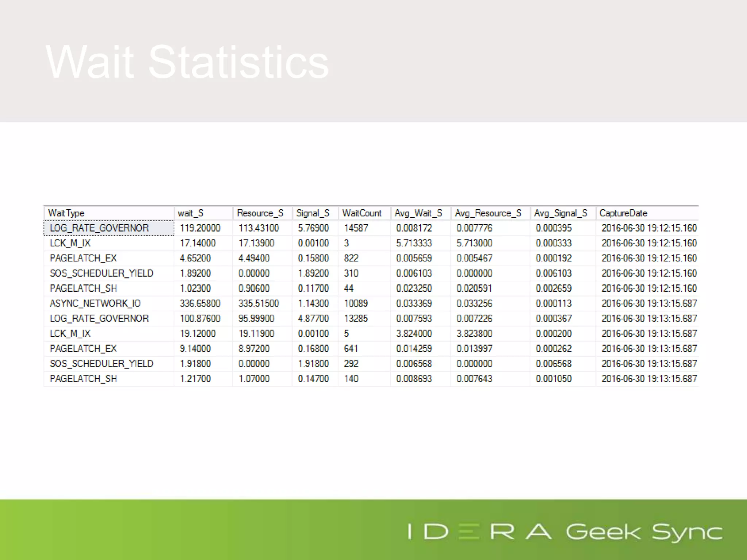The image size is (747, 560).
Task: Click the Avg_Signal_S column header
Action: (x=561, y=213)
